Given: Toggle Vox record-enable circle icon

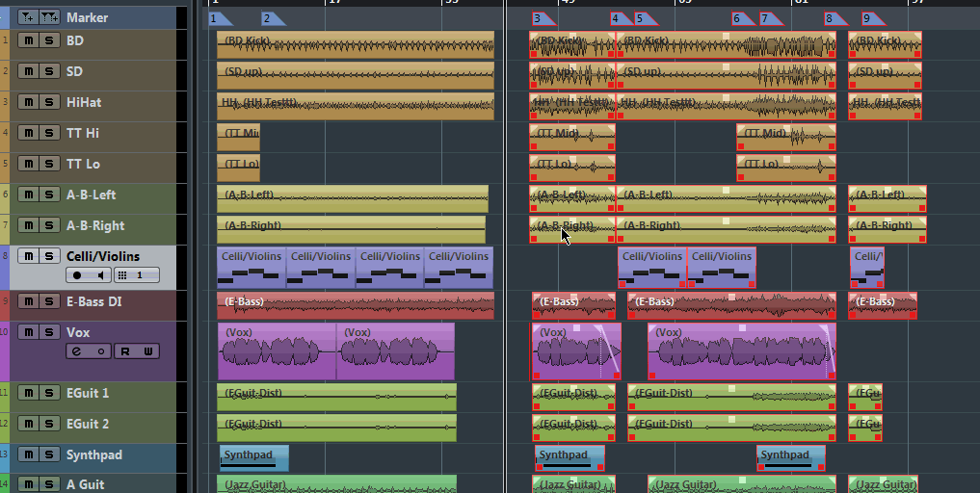Looking at the screenshot, I should coord(99,351).
